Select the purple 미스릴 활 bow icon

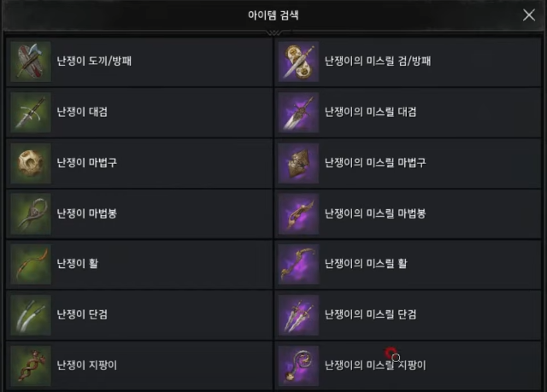coord(298,265)
